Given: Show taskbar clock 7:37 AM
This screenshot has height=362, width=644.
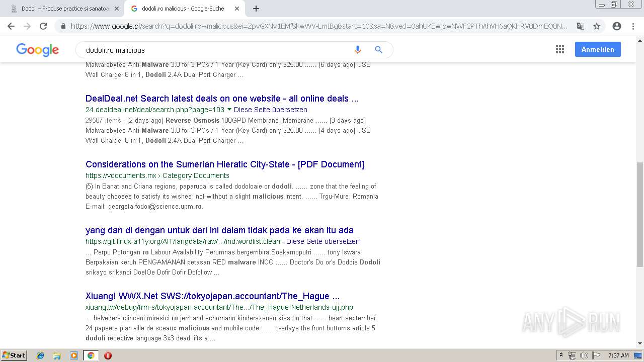Looking at the screenshot, I should tap(618, 355).
